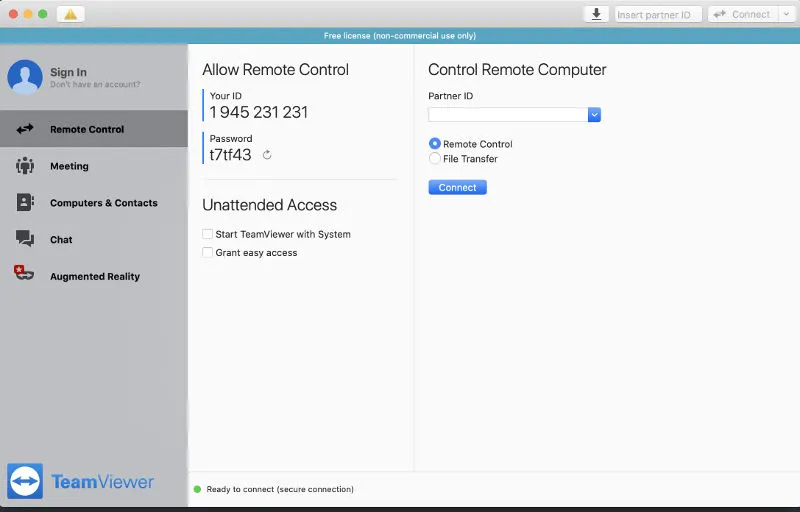Open the Augmented Reality sidebar tab
Screen dimensions: 800x512
click(x=94, y=276)
